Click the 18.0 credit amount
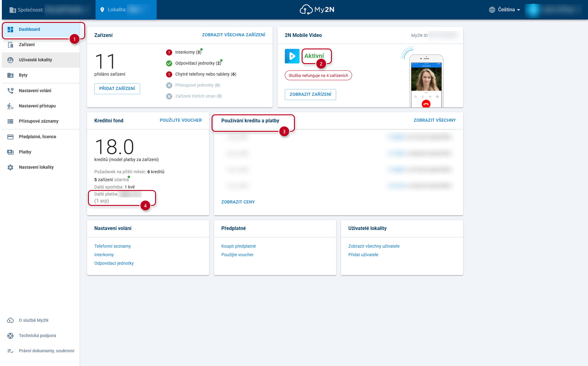588x366 pixels. (114, 147)
